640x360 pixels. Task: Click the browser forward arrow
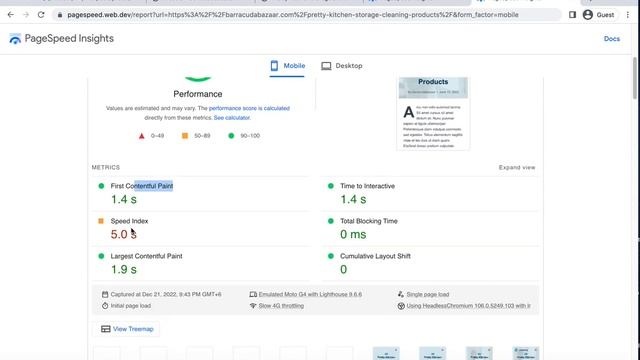[26, 15]
